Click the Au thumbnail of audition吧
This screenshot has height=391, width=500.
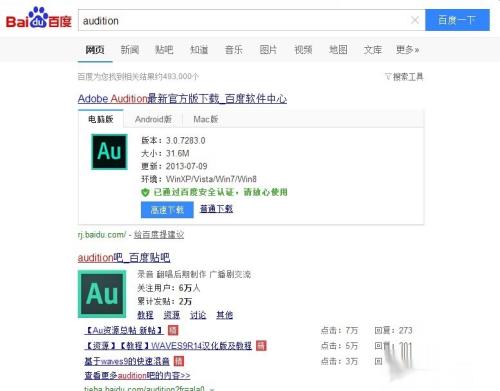[x=102, y=294]
